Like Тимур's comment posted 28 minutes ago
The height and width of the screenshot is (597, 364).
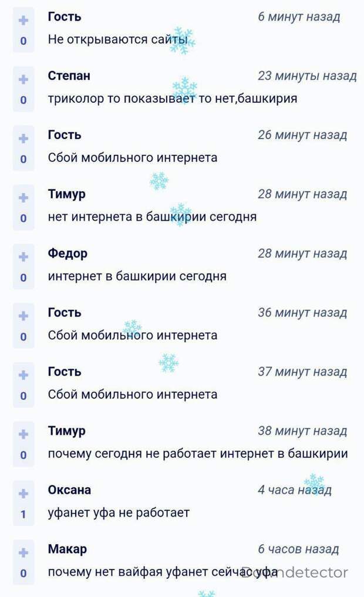(23, 198)
